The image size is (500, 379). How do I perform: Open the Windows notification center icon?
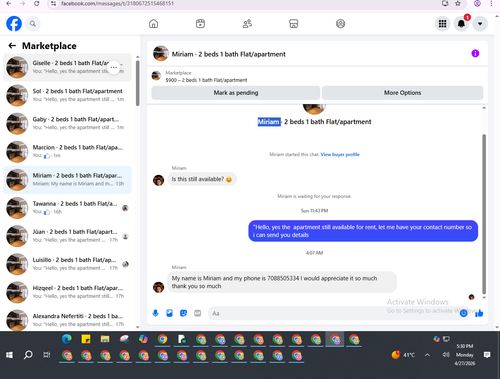click(x=487, y=355)
